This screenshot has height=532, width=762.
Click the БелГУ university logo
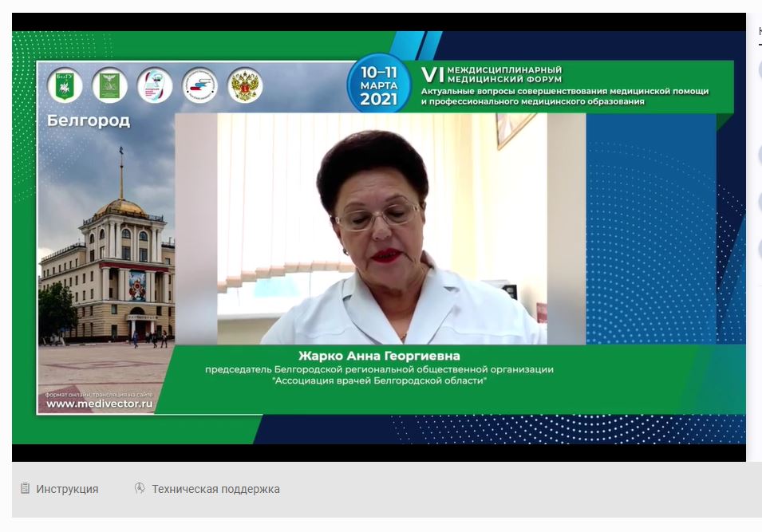(65, 85)
